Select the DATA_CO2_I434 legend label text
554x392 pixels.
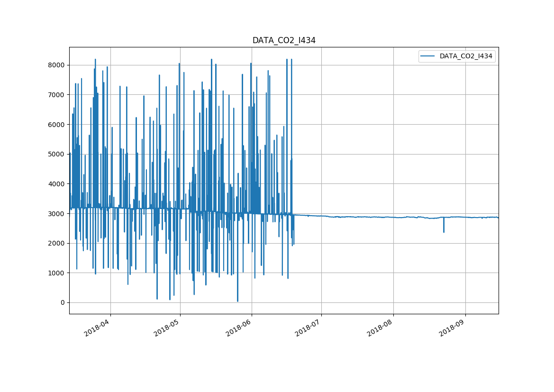pyautogui.click(x=466, y=56)
